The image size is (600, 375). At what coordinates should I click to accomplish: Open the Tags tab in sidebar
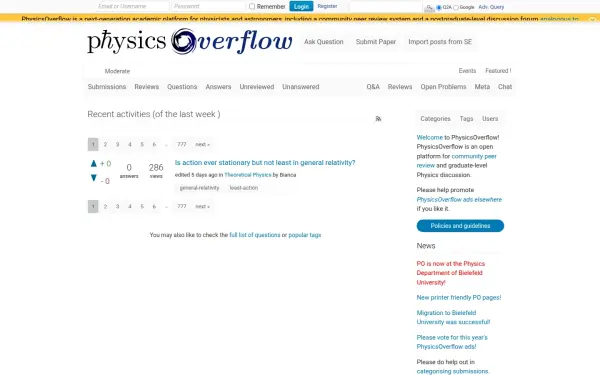[466, 119]
